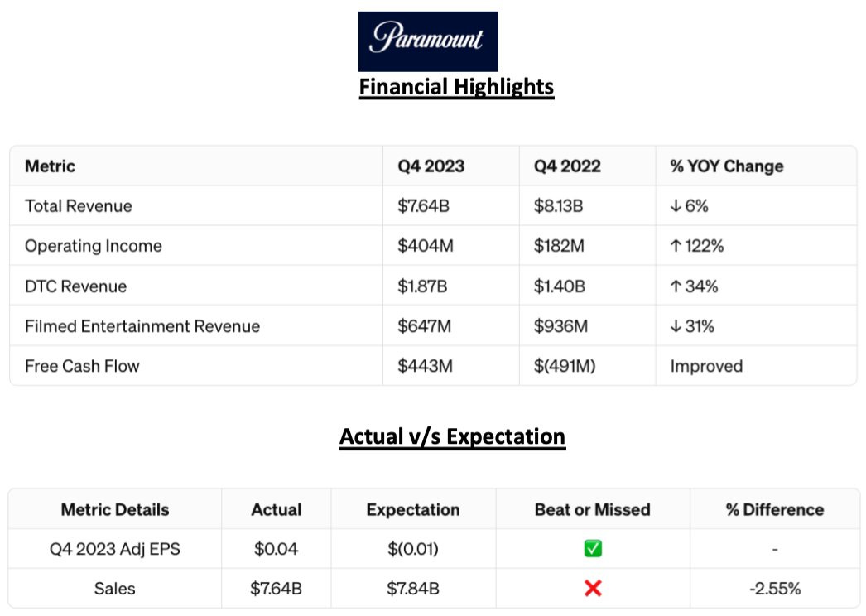Click the % YOY Change column header
The image size is (866, 616).
(x=726, y=166)
